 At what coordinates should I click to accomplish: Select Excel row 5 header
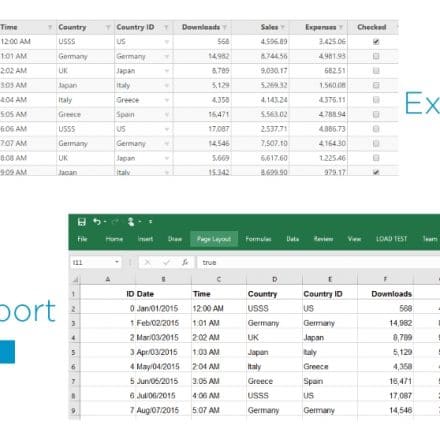pyautogui.click(x=74, y=352)
